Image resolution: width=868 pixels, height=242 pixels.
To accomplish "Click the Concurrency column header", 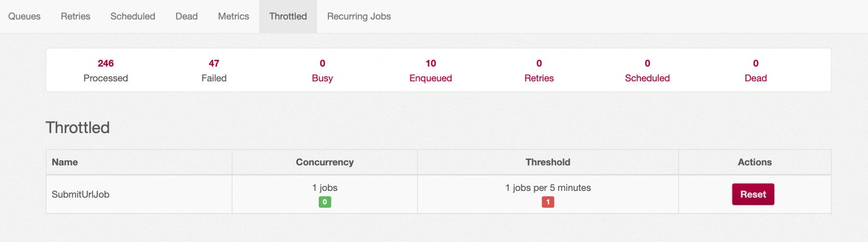I will pyautogui.click(x=325, y=162).
